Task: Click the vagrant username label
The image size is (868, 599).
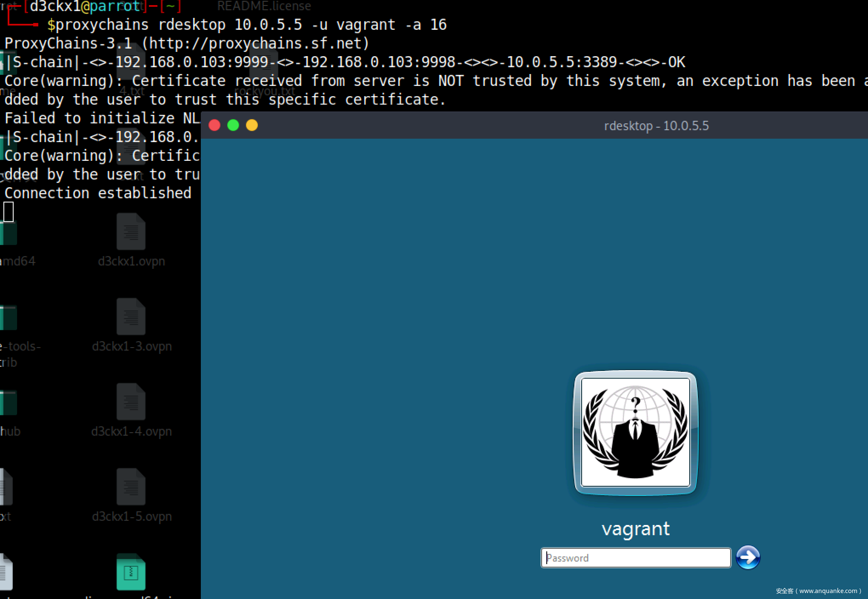Action: 635,529
